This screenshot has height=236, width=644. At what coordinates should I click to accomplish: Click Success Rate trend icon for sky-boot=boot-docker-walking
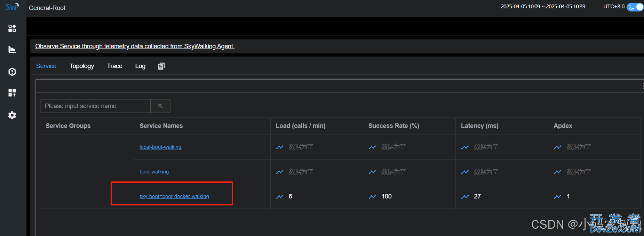click(372, 196)
